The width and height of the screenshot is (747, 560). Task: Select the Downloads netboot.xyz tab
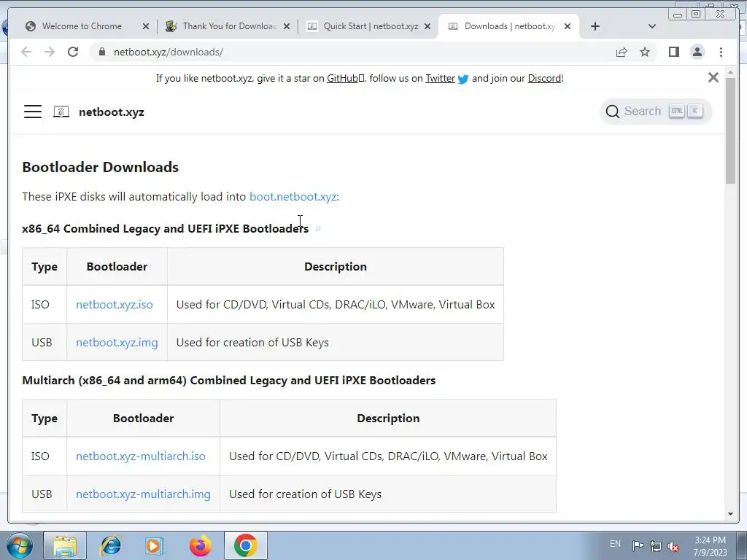point(508,26)
